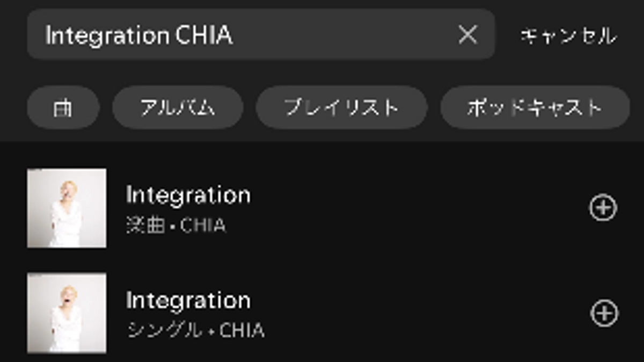Enable the 曲 filter chip
This screenshot has width=644, height=362.
(x=63, y=107)
